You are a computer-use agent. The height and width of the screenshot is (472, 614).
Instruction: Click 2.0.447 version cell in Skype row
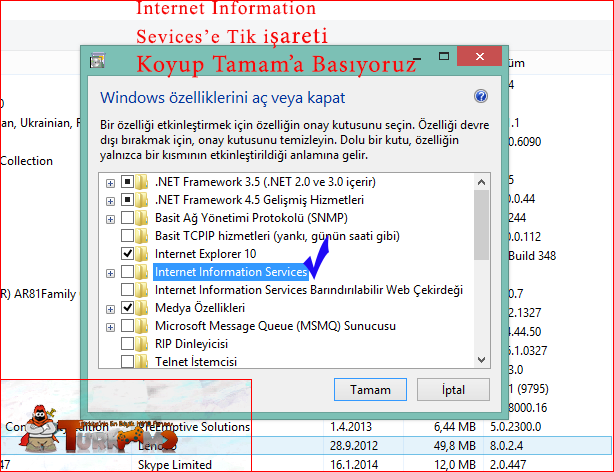508,465
